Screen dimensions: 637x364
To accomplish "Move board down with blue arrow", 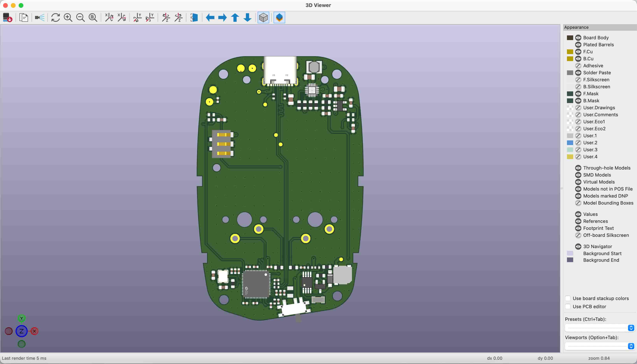I will click(248, 17).
